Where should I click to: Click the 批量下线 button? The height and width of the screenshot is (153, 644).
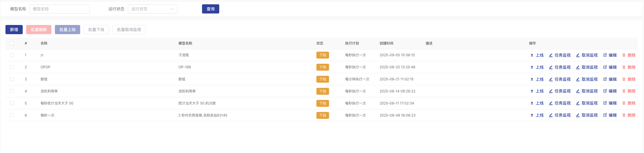pos(96,30)
